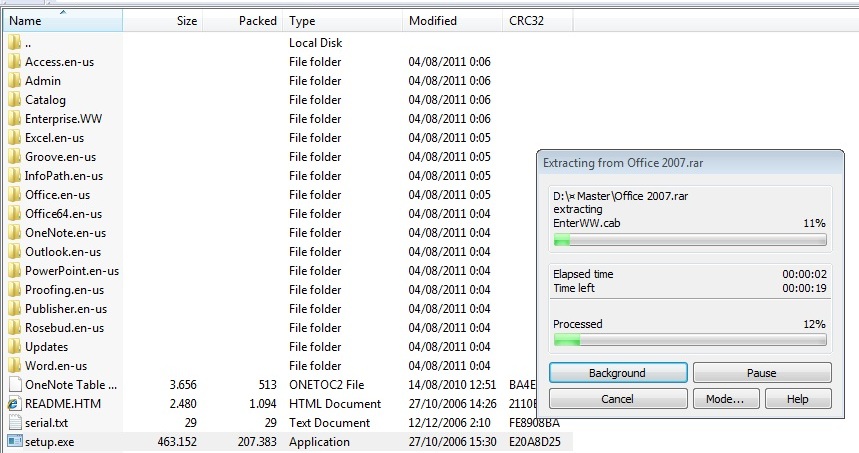Click the 'Extracting from Office 2007.rar' title bar
Viewport: 859px width, 453px height.
pyautogui.click(x=690, y=163)
